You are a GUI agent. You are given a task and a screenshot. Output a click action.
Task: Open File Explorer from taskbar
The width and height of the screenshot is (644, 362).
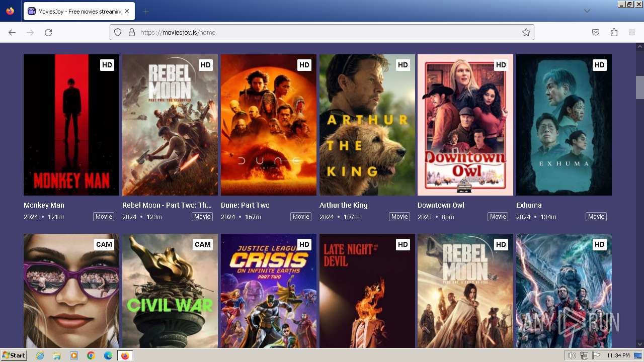coord(57,355)
